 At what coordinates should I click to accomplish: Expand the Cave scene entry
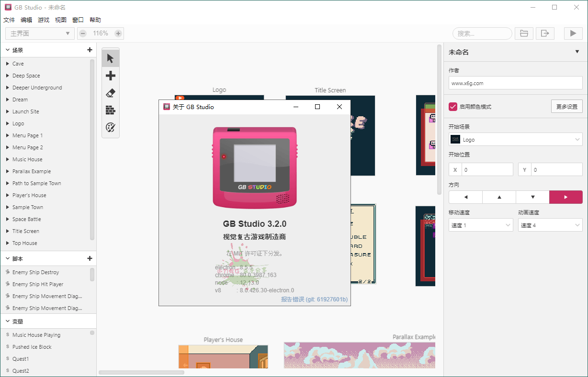point(7,63)
